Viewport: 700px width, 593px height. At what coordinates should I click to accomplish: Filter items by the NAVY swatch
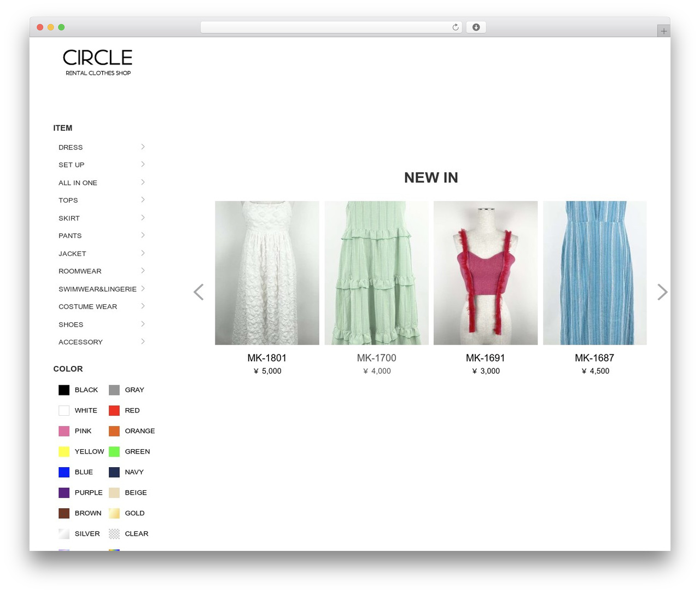click(114, 472)
